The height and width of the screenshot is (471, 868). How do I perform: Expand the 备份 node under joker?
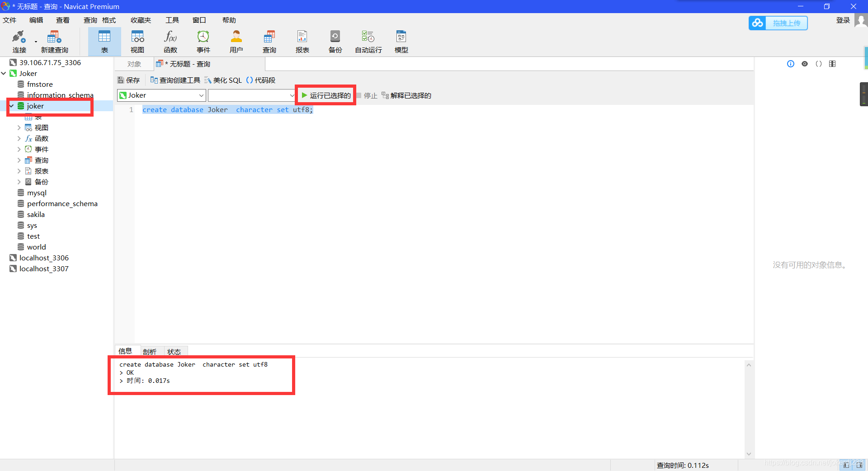[x=19, y=182]
